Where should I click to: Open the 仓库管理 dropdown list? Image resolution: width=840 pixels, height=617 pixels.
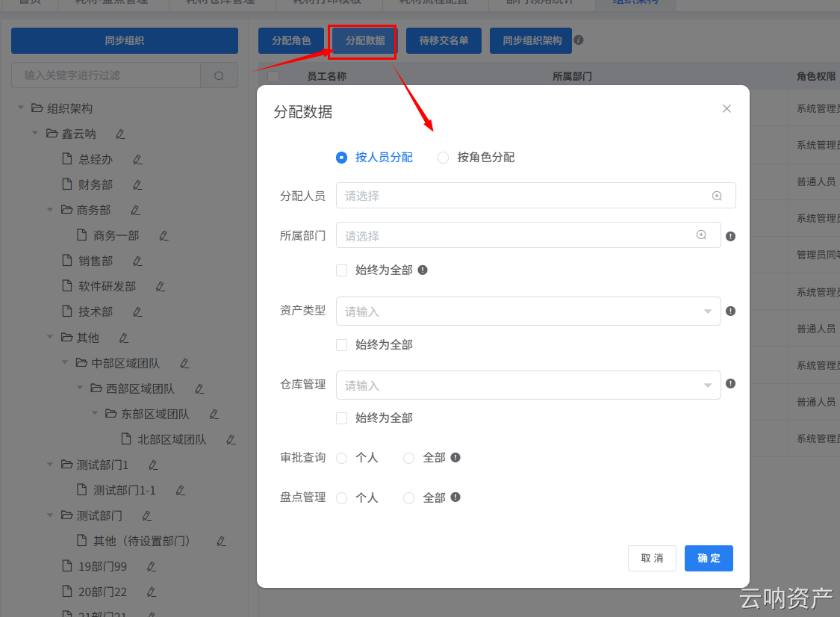[x=707, y=385]
